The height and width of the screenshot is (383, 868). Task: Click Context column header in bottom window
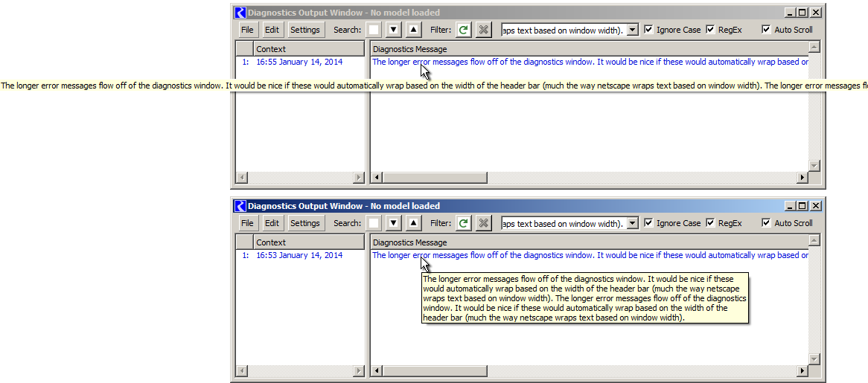309,242
